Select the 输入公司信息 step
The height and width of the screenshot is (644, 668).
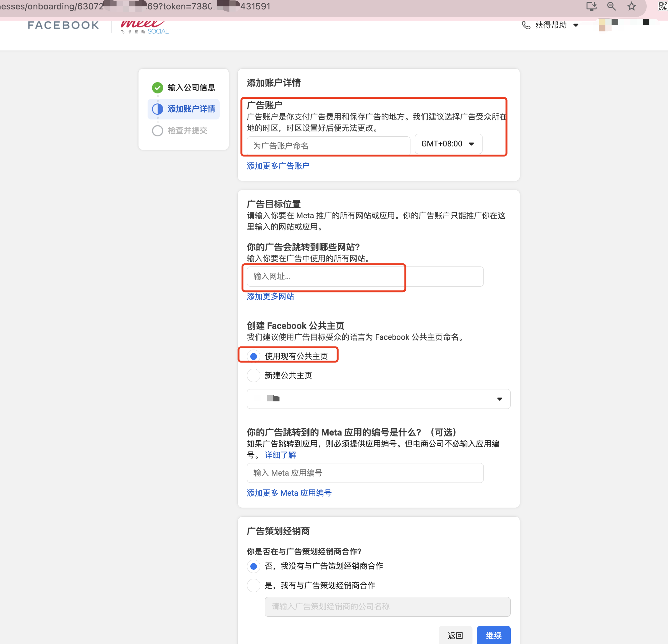[184, 88]
